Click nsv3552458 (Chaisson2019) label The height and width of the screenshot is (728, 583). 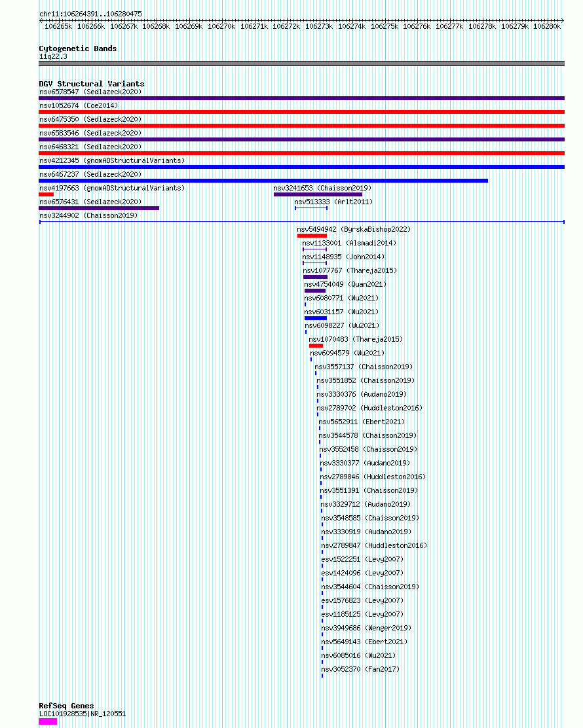[368, 449]
